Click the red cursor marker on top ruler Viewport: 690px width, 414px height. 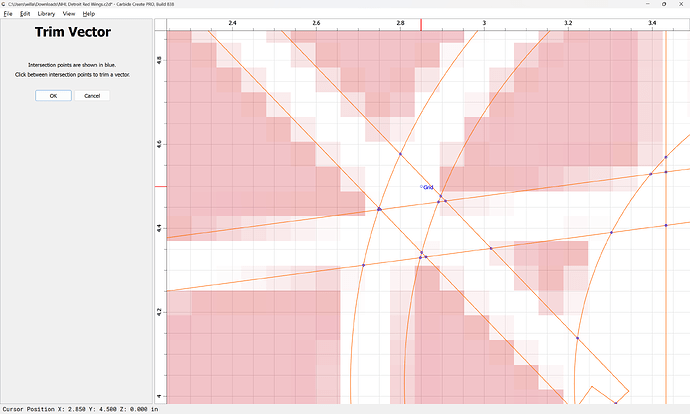click(420, 23)
